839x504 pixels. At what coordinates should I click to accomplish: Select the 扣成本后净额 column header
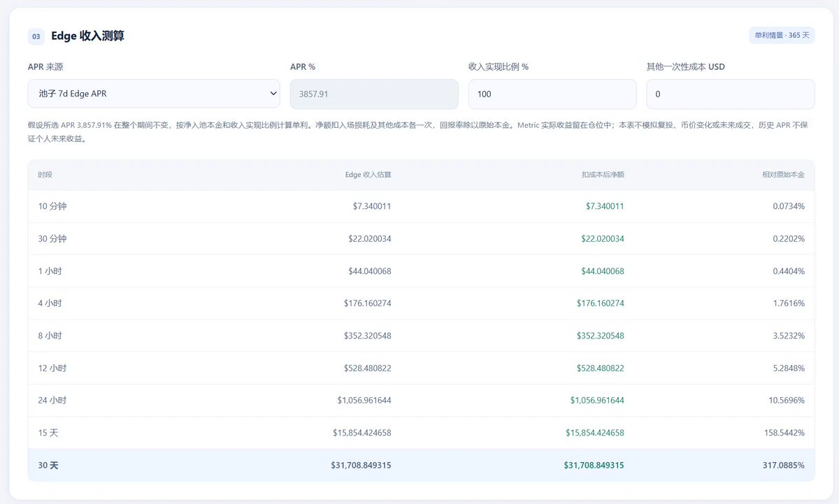(603, 175)
